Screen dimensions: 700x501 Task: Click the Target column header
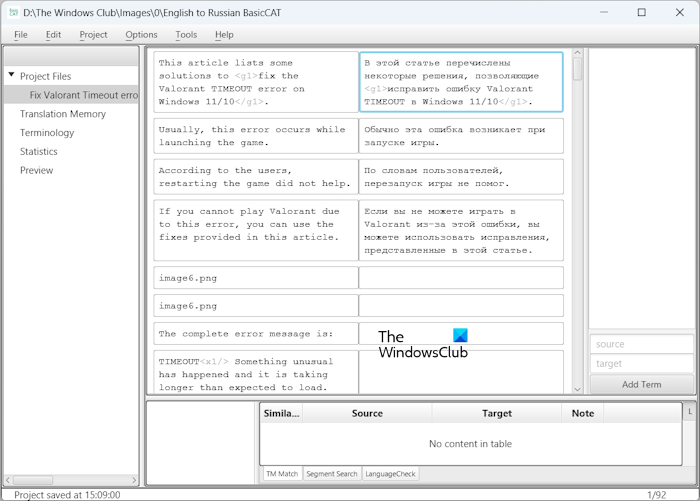click(x=496, y=413)
